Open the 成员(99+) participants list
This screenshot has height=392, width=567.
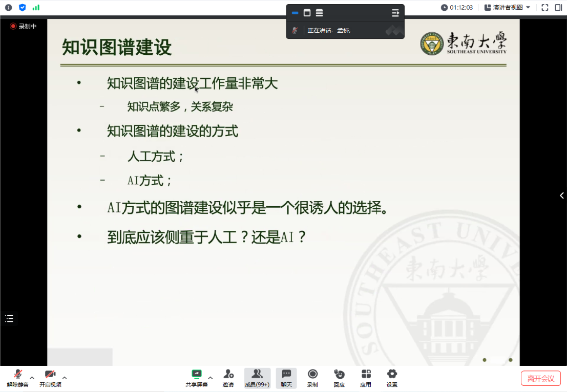[x=257, y=378]
